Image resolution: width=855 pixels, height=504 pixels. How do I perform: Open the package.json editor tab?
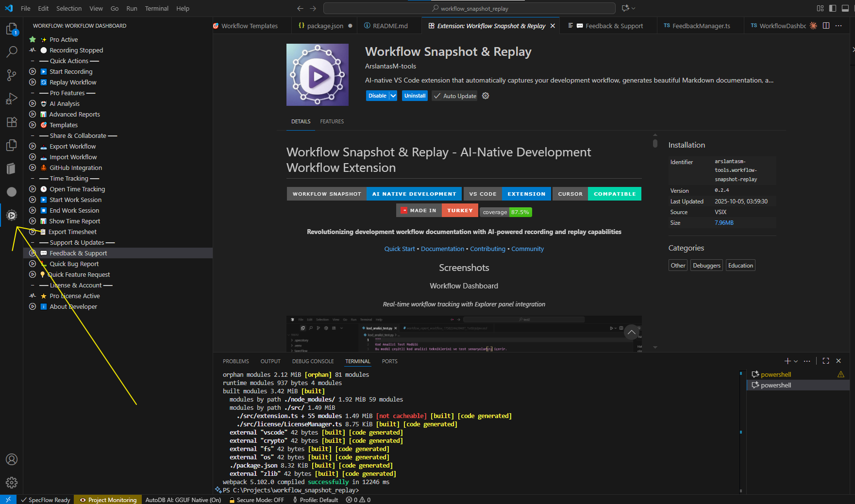324,26
